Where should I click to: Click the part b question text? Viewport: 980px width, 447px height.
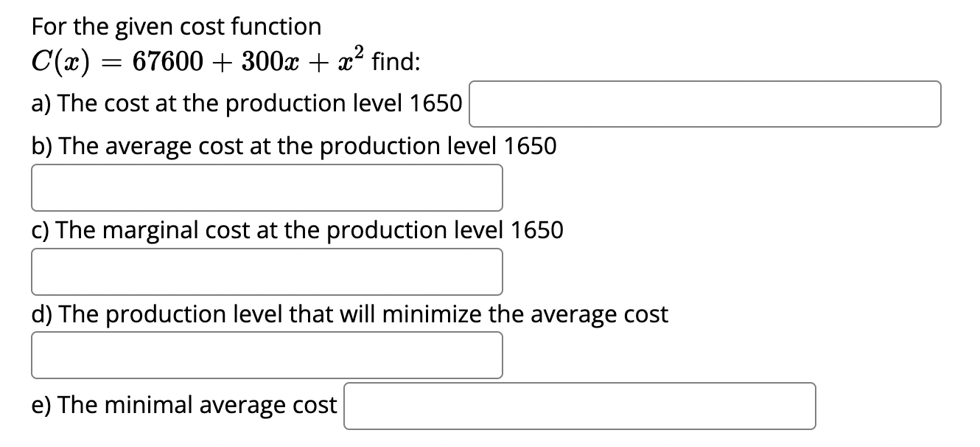coord(293,146)
